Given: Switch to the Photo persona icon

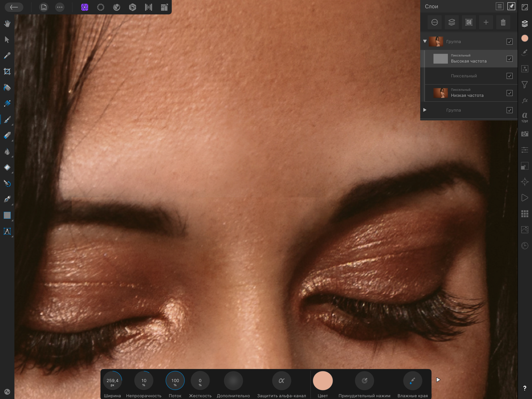Looking at the screenshot, I should [85, 7].
